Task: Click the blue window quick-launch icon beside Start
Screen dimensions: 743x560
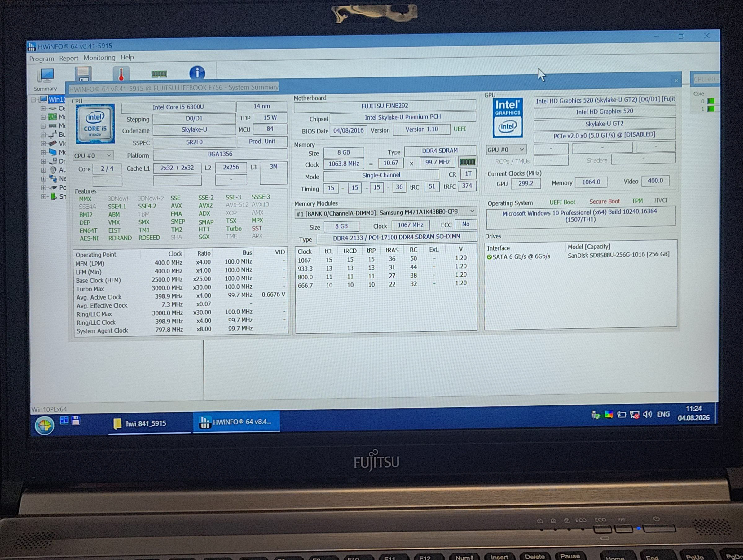Action: point(64,420)
